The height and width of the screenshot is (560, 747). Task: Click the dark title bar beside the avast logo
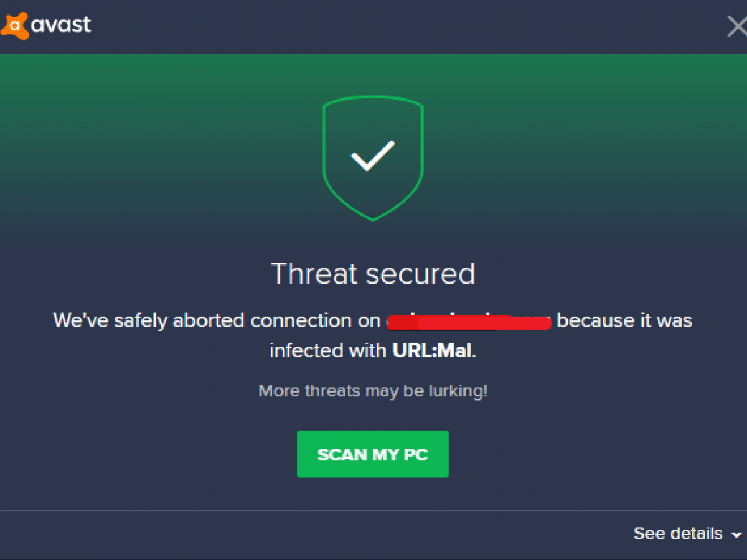coord(405,26)
